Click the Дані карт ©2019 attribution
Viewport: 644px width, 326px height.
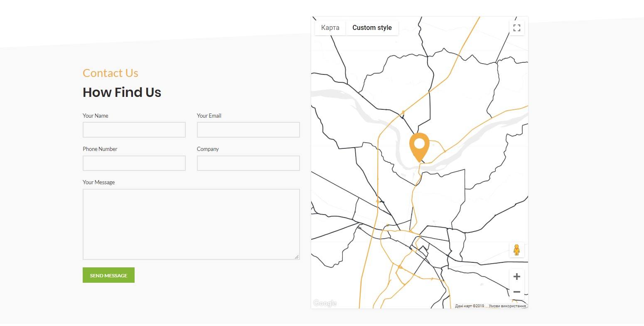(x=469, y=306)
